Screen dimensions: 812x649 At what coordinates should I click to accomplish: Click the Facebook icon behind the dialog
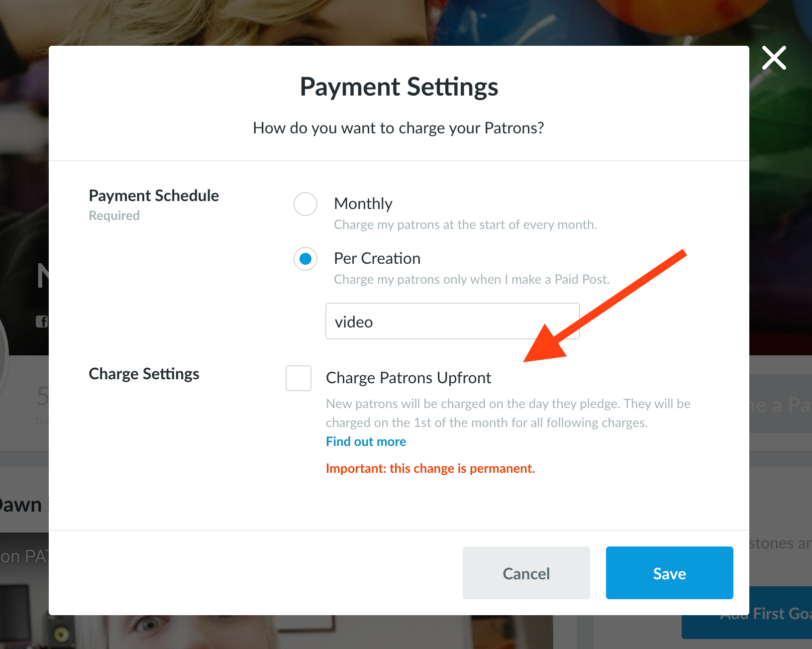(42, 322)
